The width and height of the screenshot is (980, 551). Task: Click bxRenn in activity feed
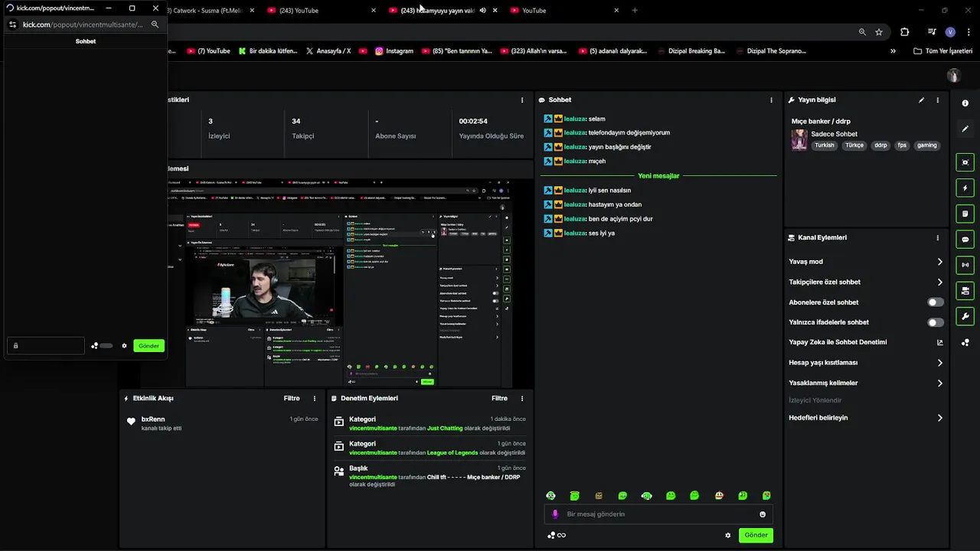coord(153,419)
